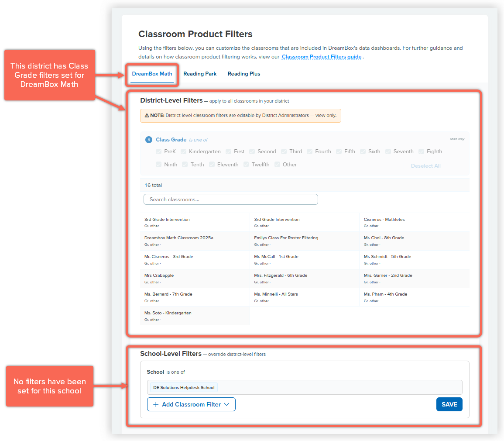This screenshot has height=441, width=504.
Task: Select Mrs. Fitzgerald - 6th Grade classroom
Action: [x=305, y=279]
